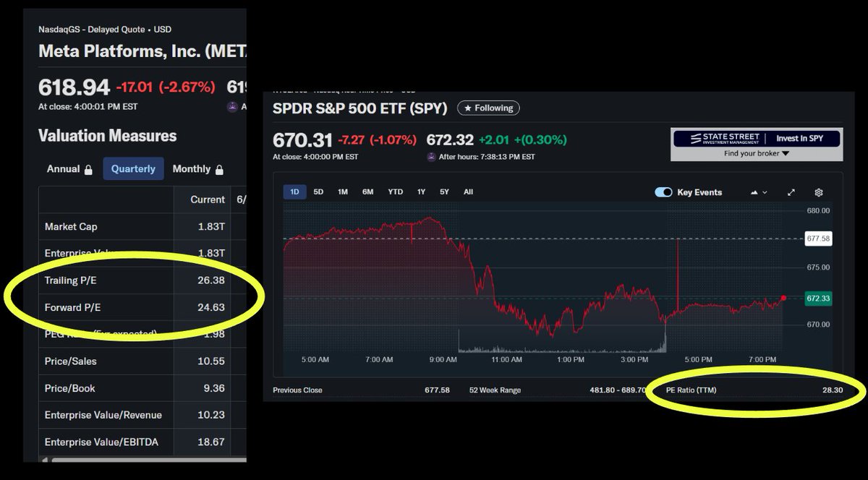Click the Previous Close label below chart
868x480 pixels.
[297, 390]
